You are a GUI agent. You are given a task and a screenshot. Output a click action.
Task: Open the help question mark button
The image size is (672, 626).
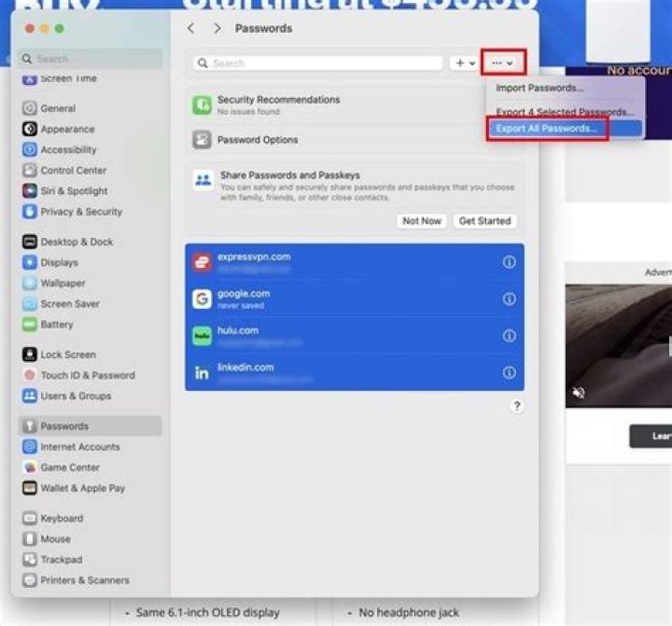coord(517,406)
